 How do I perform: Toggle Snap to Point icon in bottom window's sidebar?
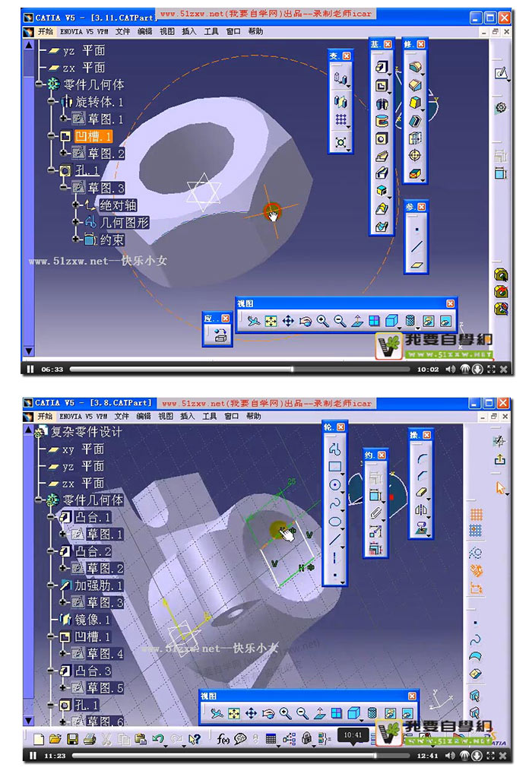pos(476,531)
